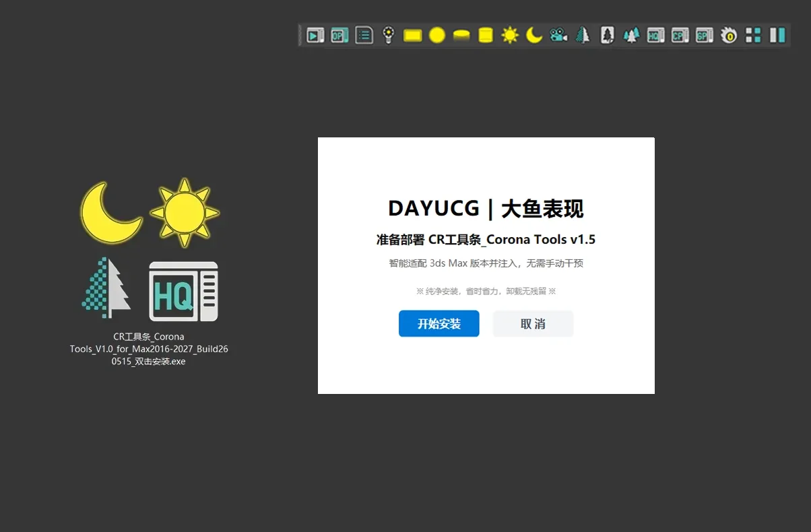
Task: Click the multiple trees icon
Action: point(631,35)
